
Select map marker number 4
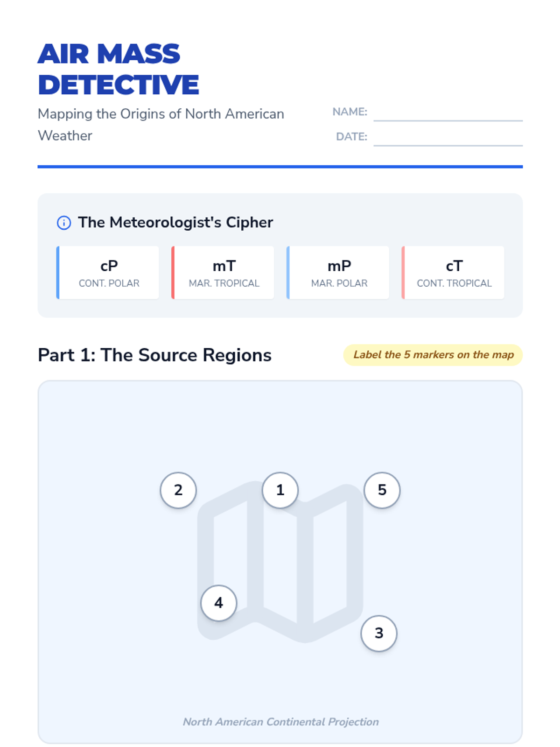pyautogui.click(x=219, y=603)
